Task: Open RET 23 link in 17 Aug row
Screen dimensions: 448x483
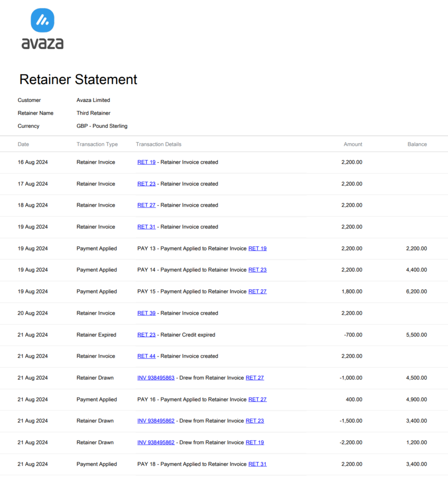Action: click(146, 184)
